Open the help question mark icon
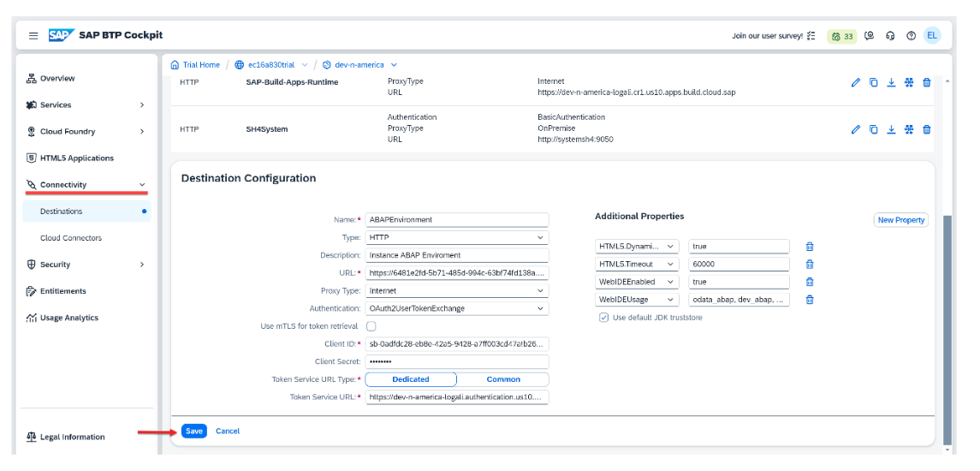The image size is (980, 471). [912, 36]
